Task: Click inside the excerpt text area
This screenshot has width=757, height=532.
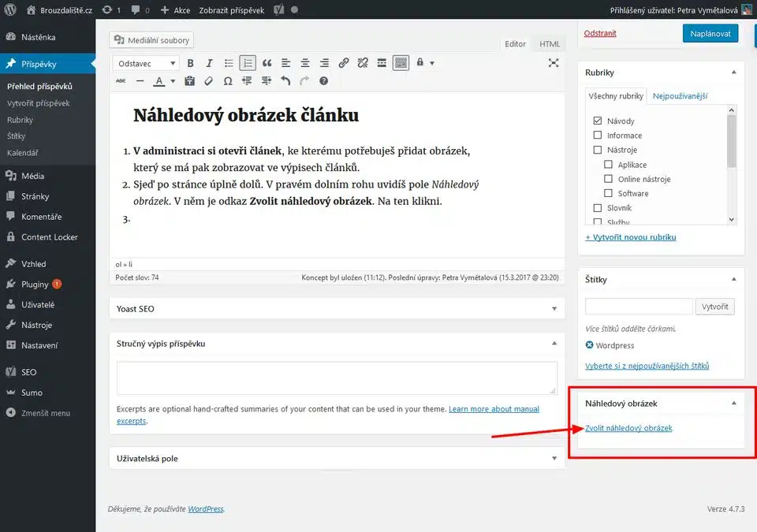Action: (337, 378)
